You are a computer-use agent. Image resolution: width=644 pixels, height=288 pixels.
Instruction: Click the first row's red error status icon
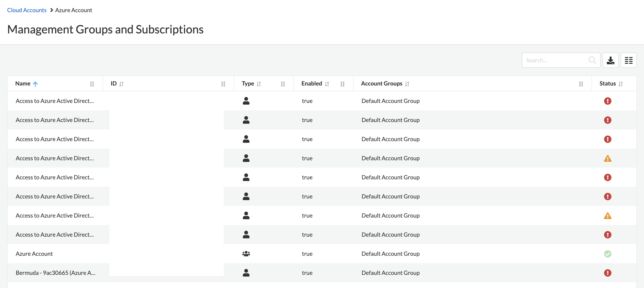point(607,101)
